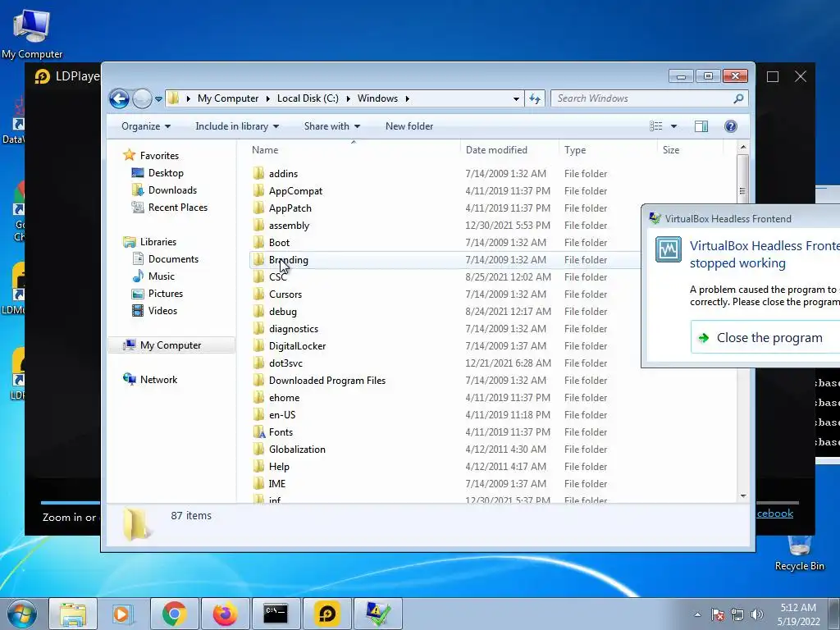This screenshot has width=840, height=630.
Task: Click the Change your view icon
Action: [x=656, y=126]
